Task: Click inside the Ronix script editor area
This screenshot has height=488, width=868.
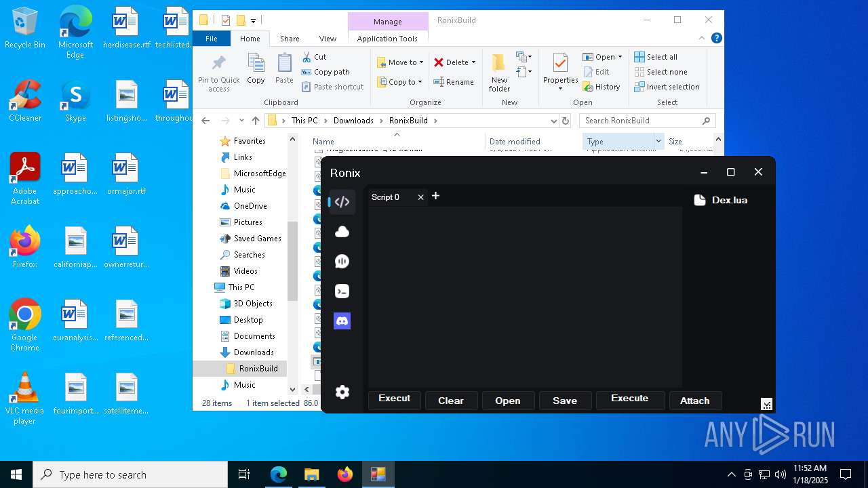Action: [525, 297]
